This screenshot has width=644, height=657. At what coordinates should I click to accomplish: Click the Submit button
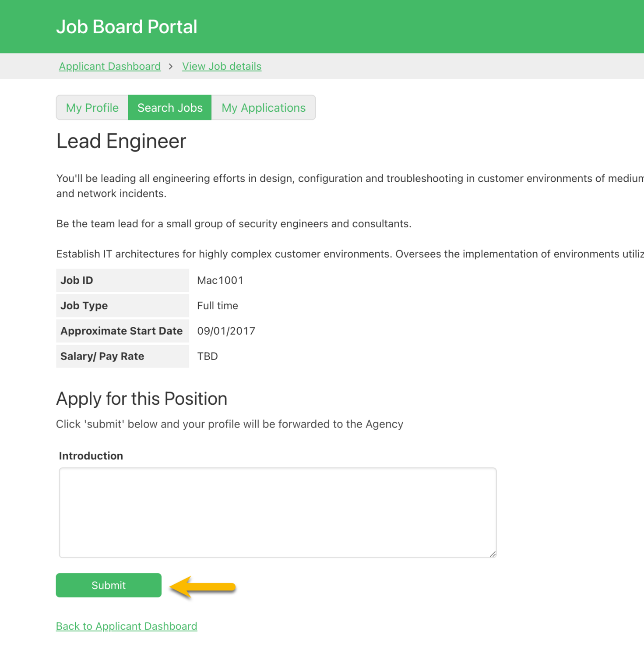pos(108,585)
